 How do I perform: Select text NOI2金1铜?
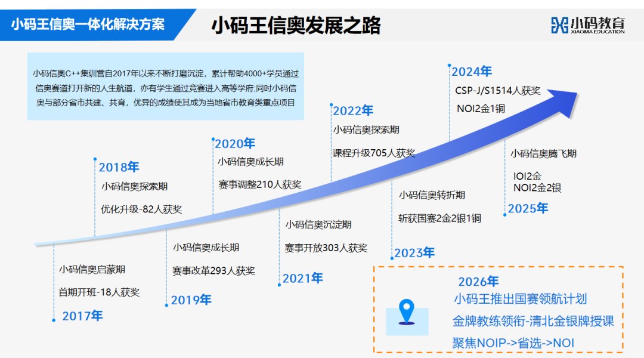tap(481, 109)
